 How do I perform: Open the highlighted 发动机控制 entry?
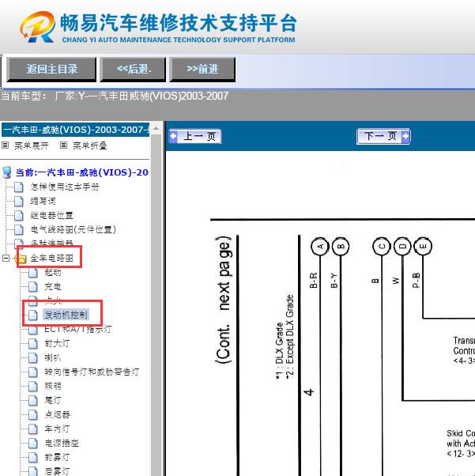click(x=66, y=315)
